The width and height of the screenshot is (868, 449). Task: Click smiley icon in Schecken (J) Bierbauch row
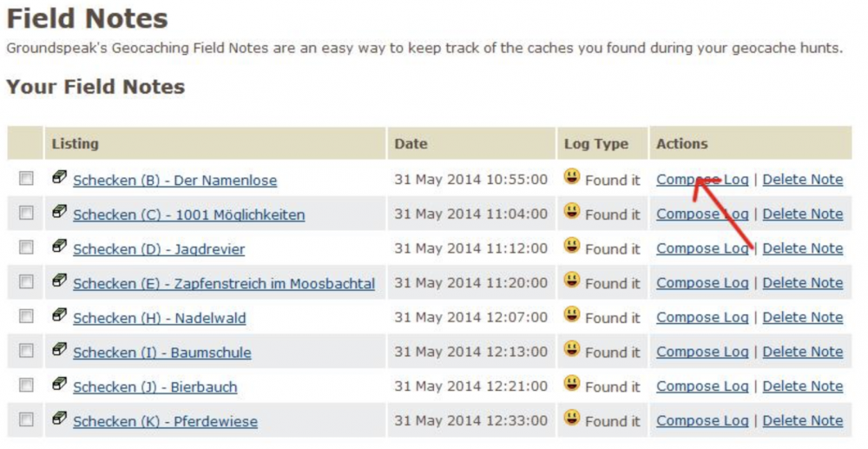point(572,384)
